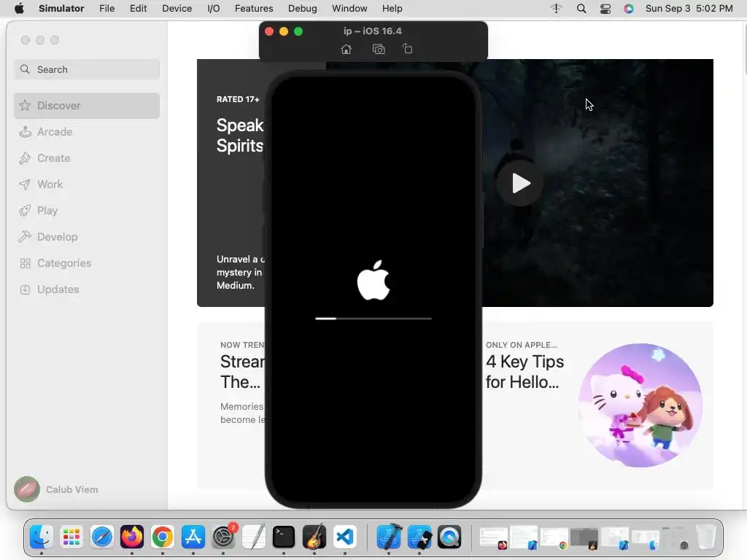
Task: Open the File menu
Action: tap(107, 9)
